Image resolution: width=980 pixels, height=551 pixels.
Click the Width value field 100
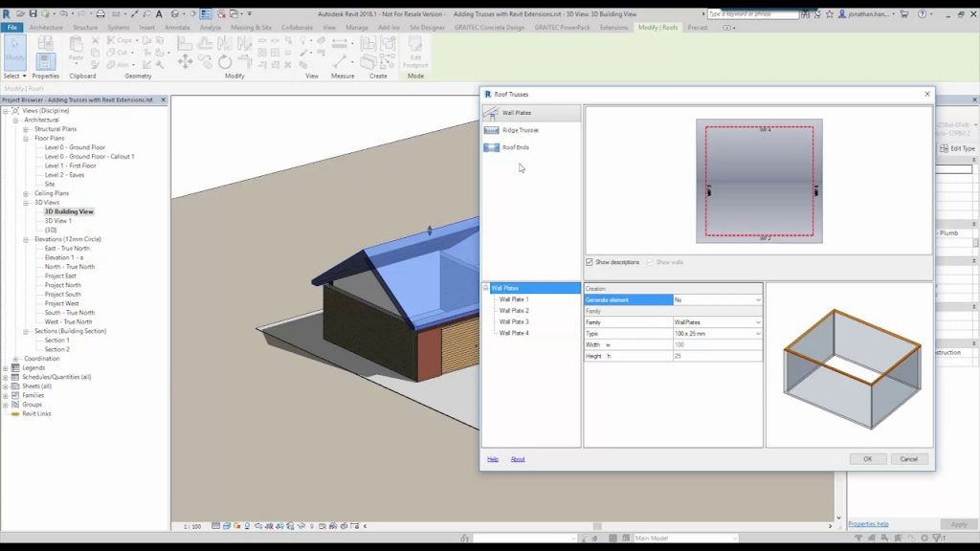(x=718, y=344)
